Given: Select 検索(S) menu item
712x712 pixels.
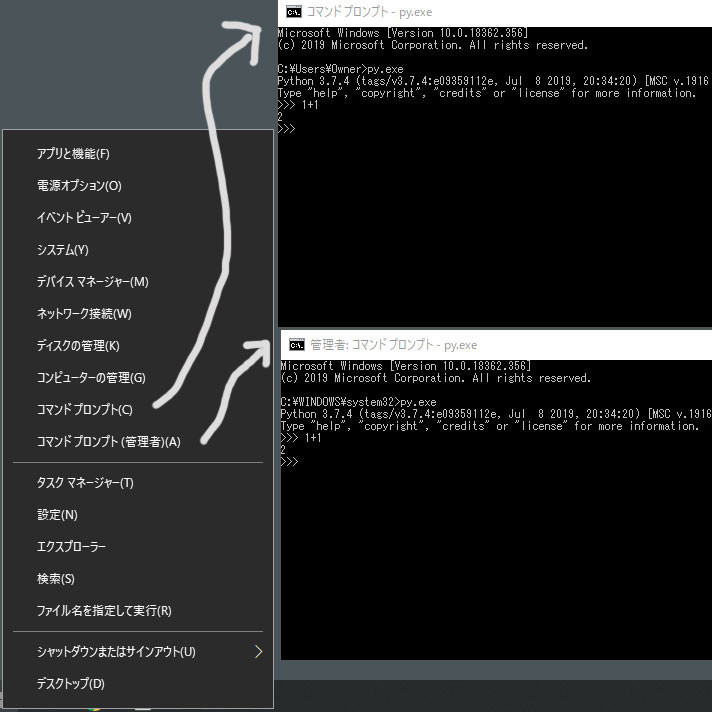Looking at the screenshot, I should (x=138, y=579).
